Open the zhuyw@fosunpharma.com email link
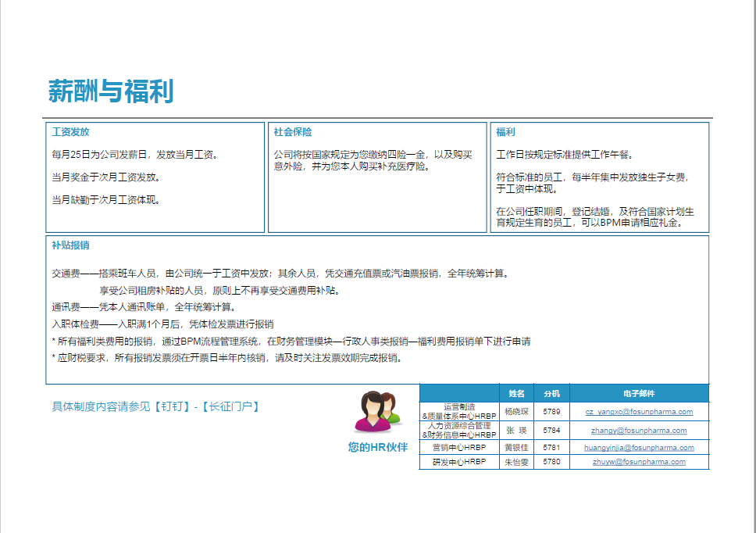Viewport: 756px width, 533px height. tap(639, 462)
